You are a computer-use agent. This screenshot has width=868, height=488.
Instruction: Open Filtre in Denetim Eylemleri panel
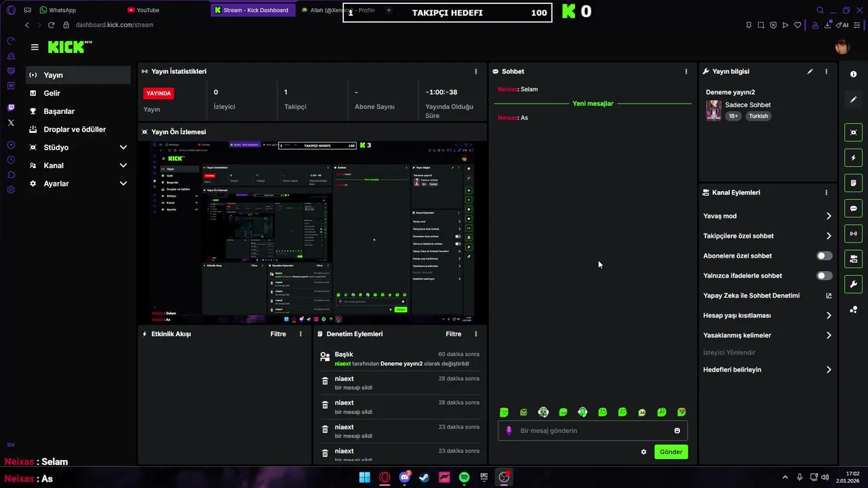pos(453,334)
